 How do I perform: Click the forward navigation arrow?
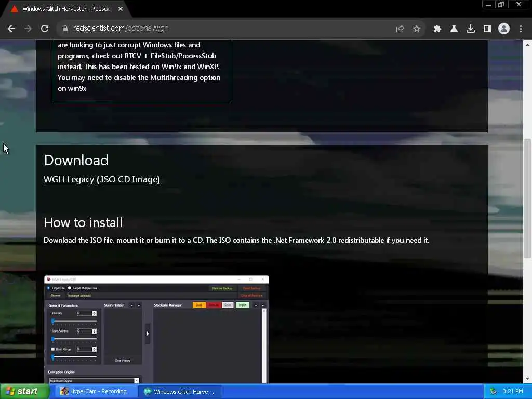coord(28,29)
